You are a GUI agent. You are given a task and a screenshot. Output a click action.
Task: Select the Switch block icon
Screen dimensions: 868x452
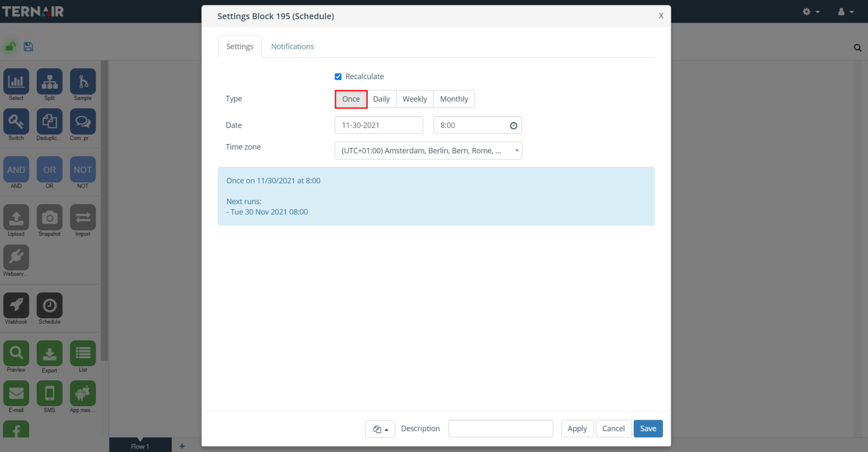pyautogui.click(x=16, y=121)
